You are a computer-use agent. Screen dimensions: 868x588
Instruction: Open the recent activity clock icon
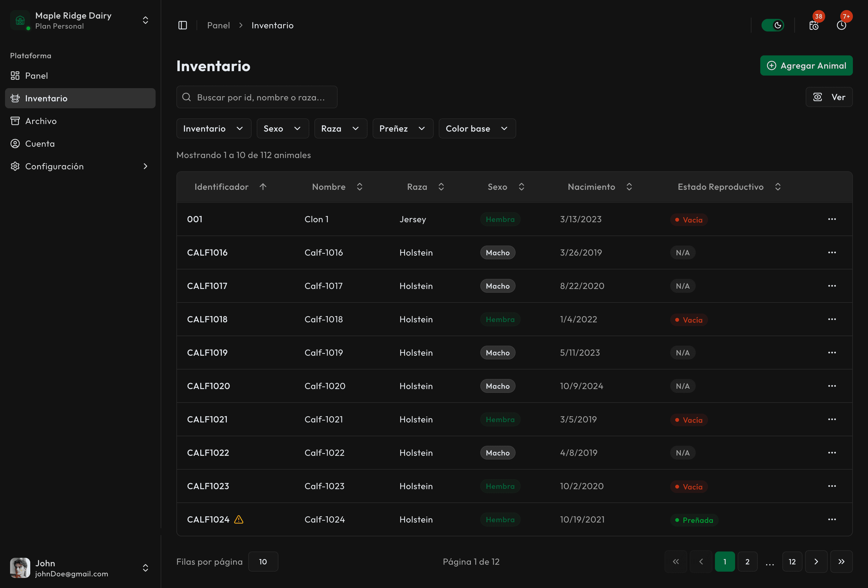[x=842, y=25]
